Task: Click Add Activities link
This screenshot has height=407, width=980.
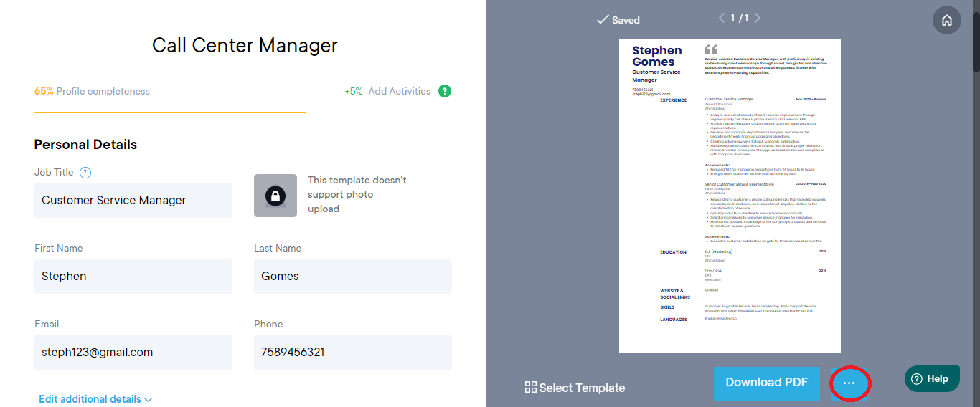Action: 400,91
